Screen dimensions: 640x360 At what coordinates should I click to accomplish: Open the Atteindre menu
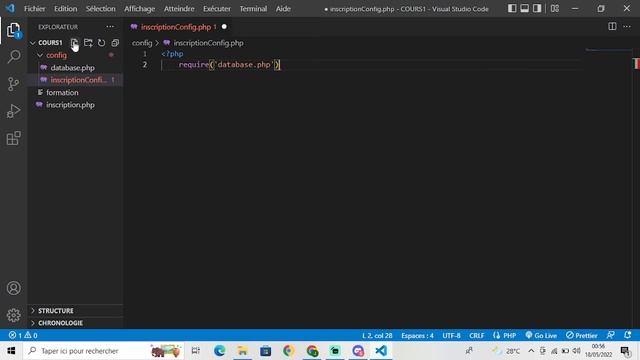pos(179,9)
